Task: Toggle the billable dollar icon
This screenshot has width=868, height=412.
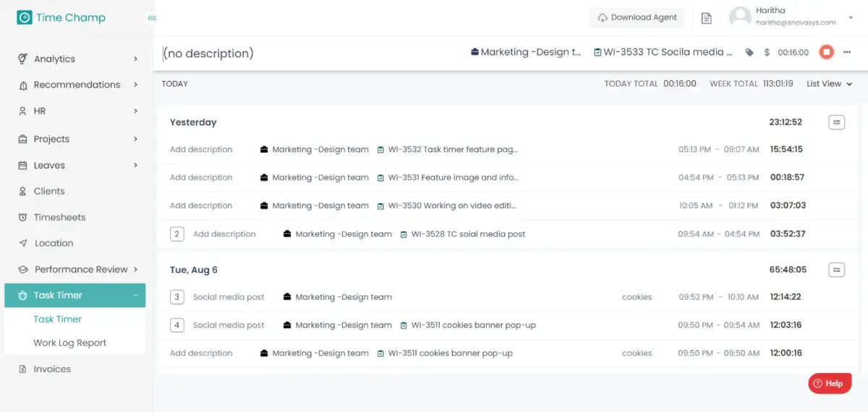Action: [767, 53]
